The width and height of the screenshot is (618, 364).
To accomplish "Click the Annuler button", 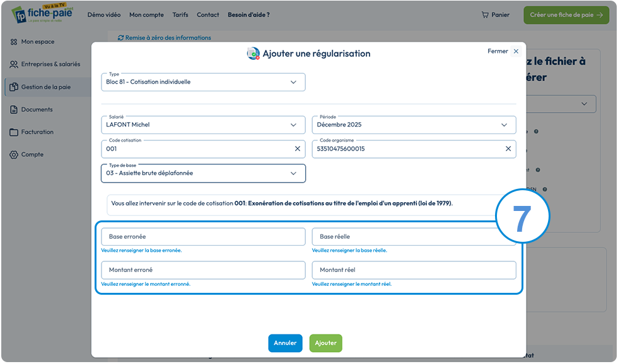I will pos(285,343).
